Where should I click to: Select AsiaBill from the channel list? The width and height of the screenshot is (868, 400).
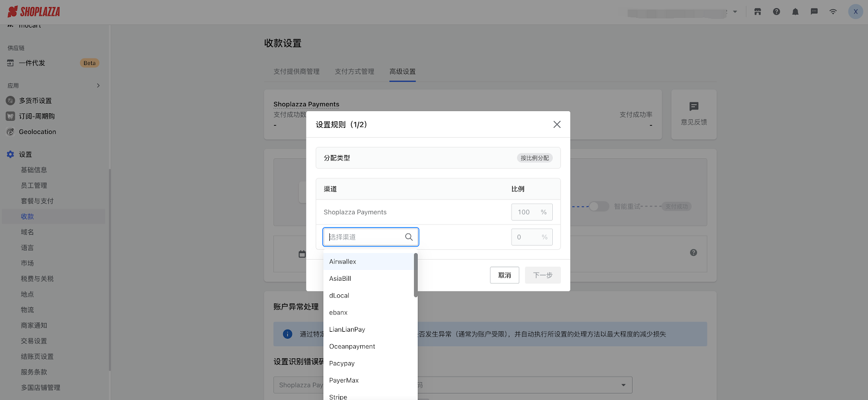tap(369, 279)
